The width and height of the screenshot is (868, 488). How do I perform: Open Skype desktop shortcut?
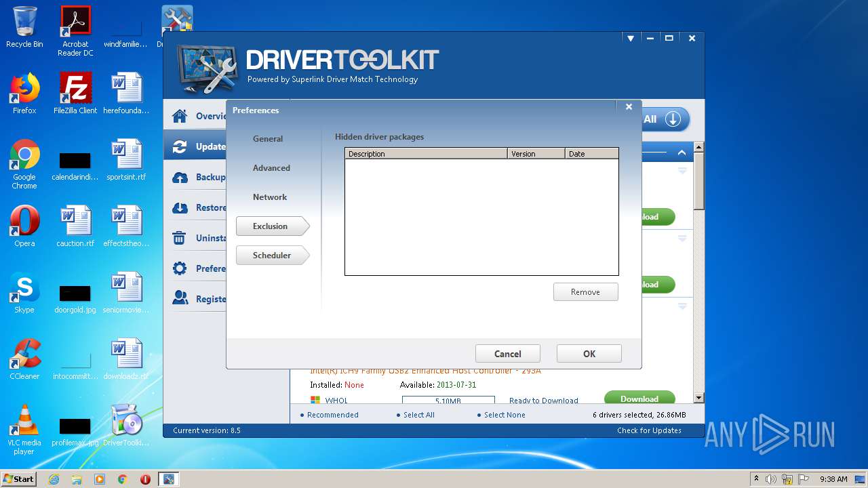pyautogui.click(x=24, y=293)
